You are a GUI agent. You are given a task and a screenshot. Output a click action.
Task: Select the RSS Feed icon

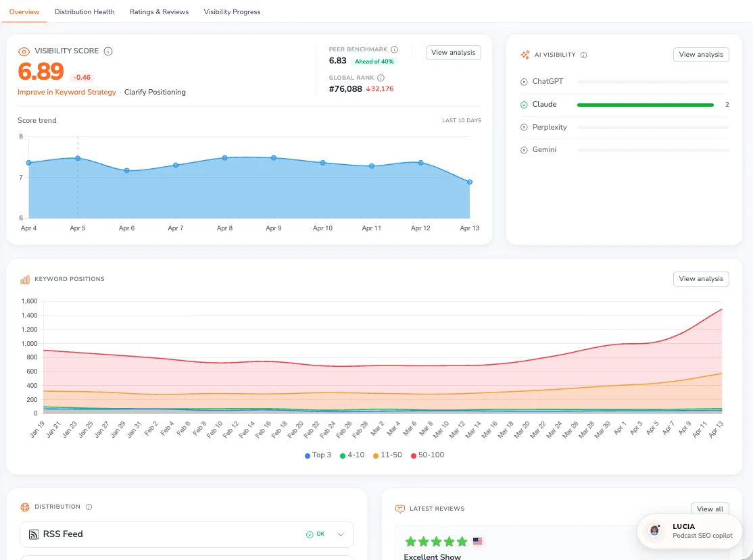33,534
